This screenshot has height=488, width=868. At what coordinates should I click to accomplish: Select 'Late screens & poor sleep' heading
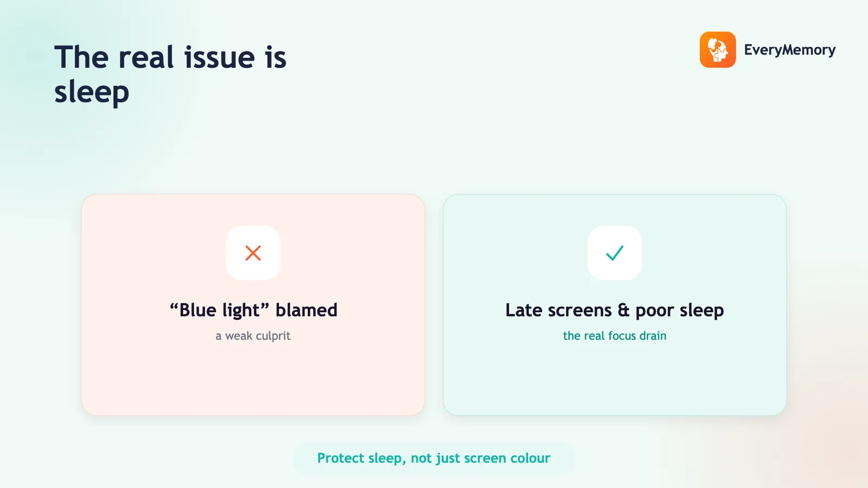coord(615,310)
